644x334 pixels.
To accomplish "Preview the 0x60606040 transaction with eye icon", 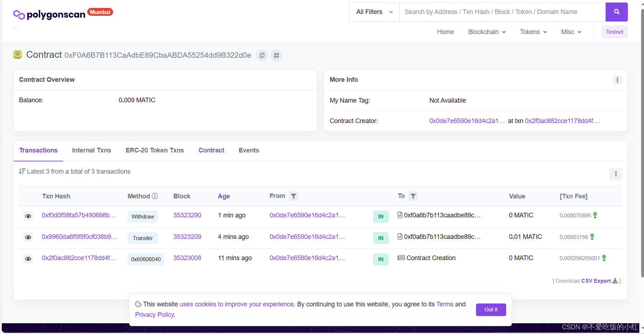I will tap(28, 259).
